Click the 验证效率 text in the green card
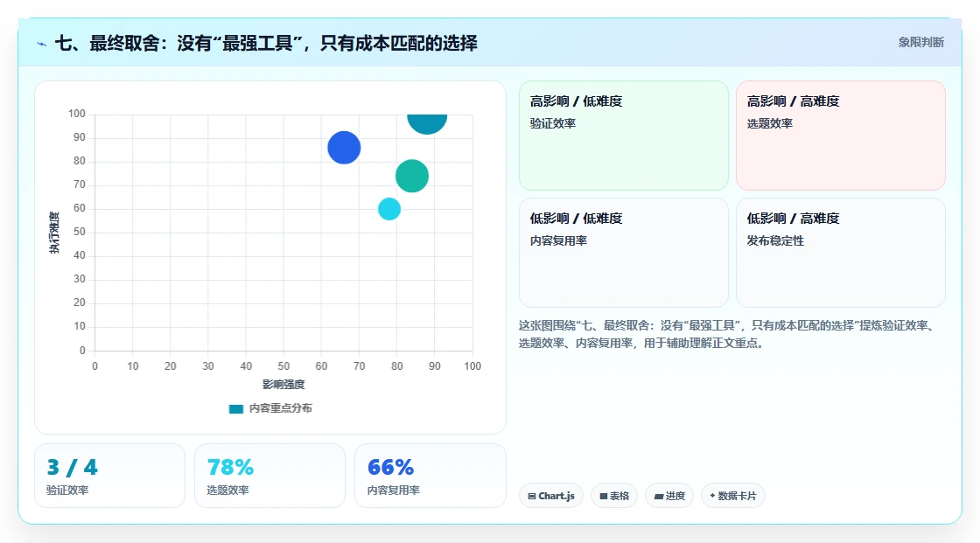 552,123
